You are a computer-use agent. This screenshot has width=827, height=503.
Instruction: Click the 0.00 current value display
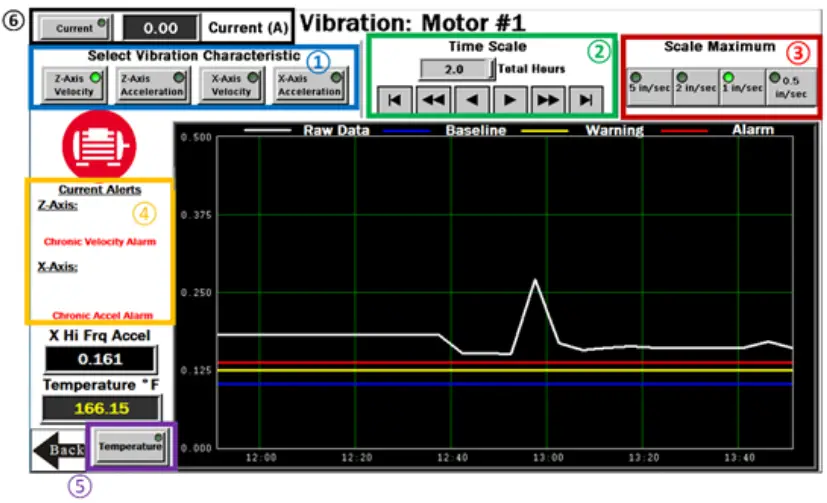(161, 28)
